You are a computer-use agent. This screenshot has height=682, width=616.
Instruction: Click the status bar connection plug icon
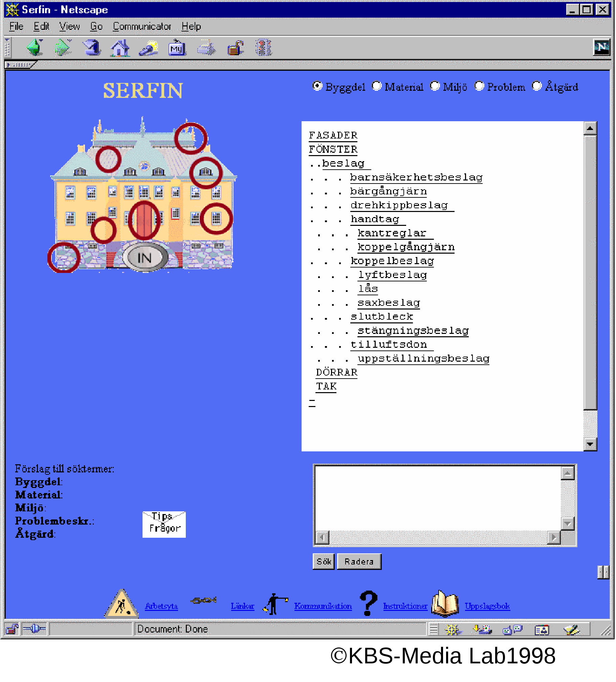coord(34,629)
